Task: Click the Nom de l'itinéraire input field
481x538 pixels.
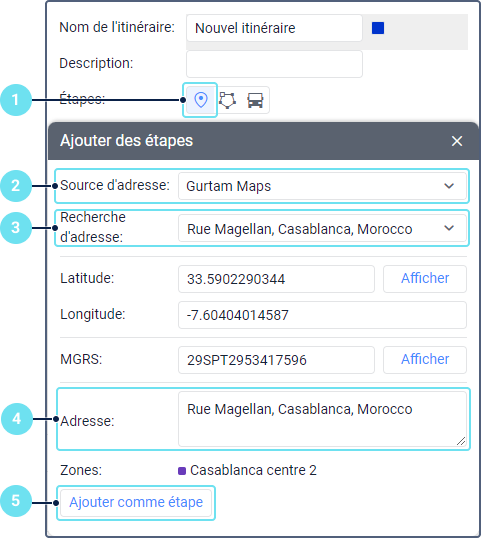Action: point(274,28)
